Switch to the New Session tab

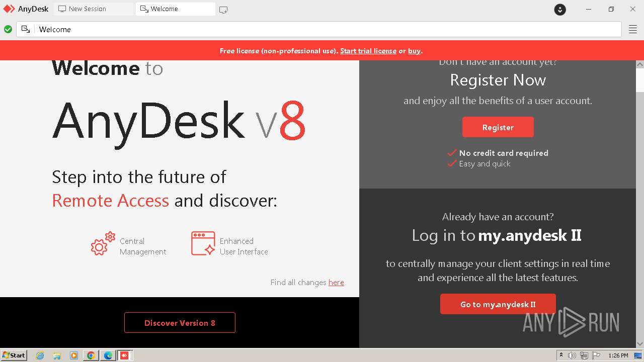tap(94, 9)
